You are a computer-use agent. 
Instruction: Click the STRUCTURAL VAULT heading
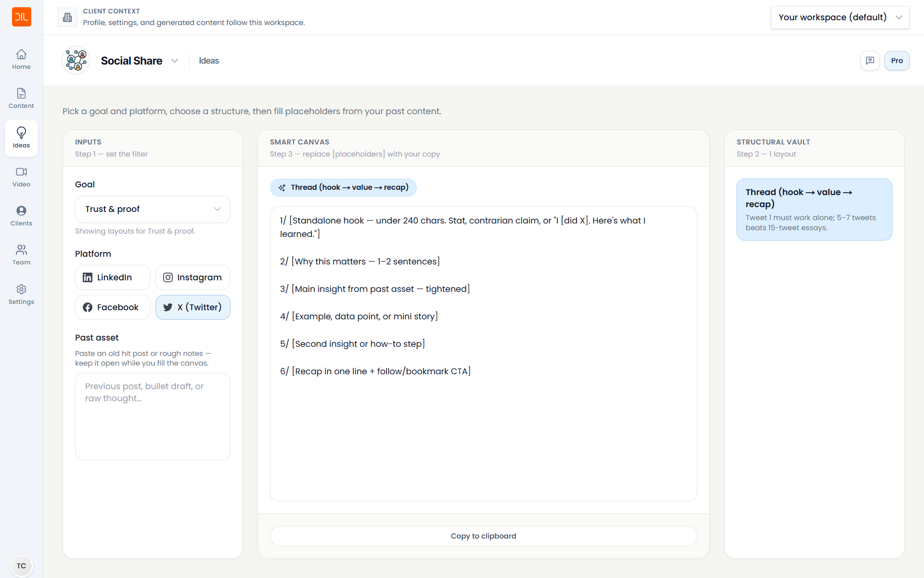(x=773, y=142)
